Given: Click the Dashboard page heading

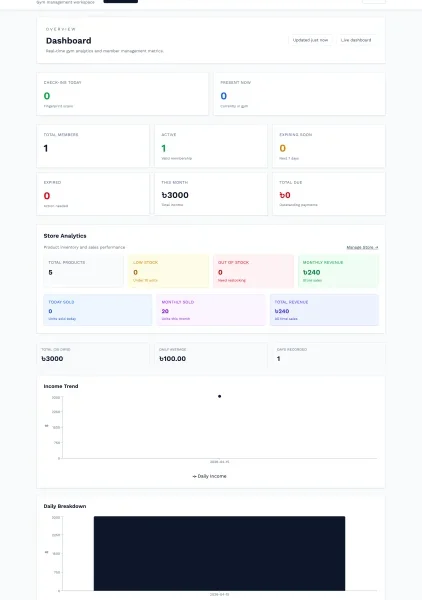Looking at the screenshot, I should click(68, 41).
